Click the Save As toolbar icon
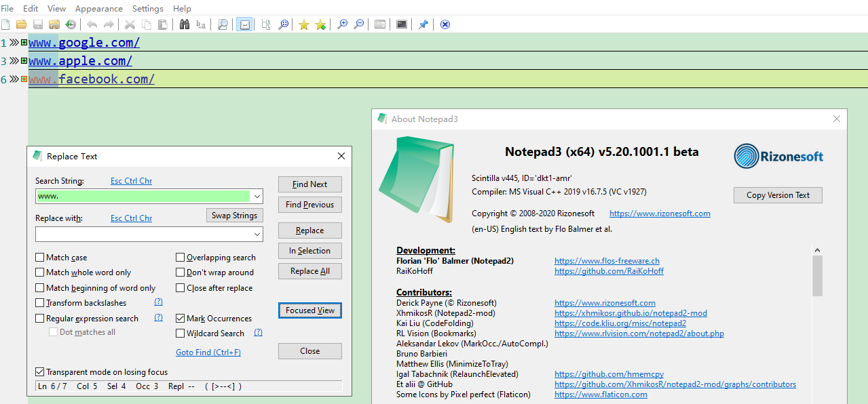Screen dimensions: 868x404 pos(54,24)
